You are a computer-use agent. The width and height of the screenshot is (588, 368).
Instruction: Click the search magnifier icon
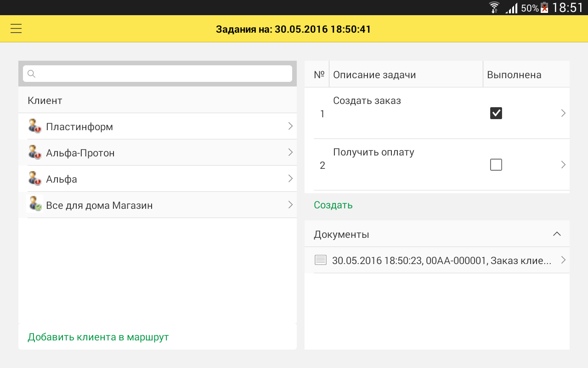coord(31,74)
